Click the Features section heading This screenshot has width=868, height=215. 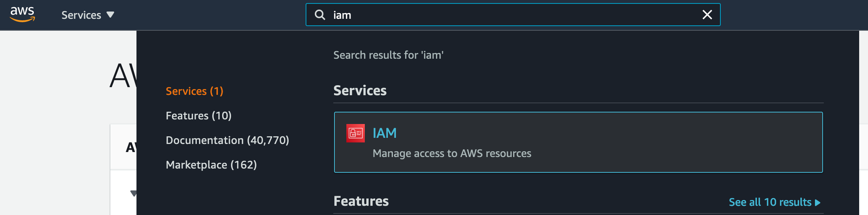click(x=361, y=201)
